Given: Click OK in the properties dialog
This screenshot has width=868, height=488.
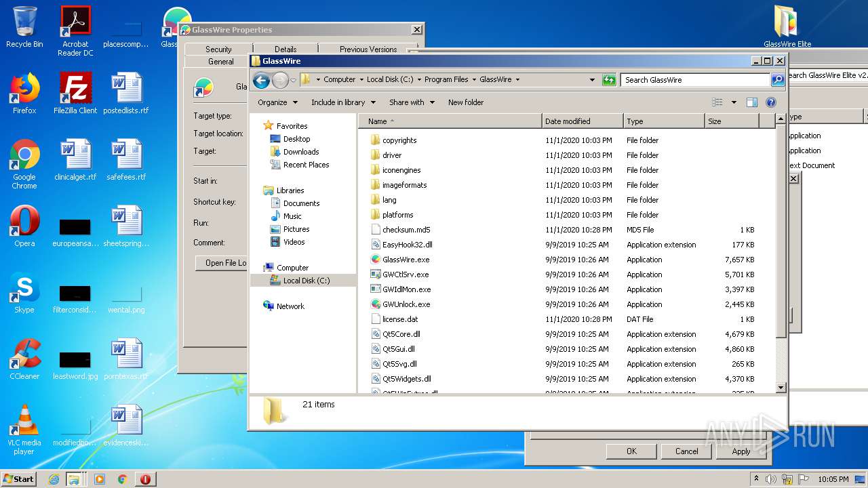Looking at the screenshot, I should pyautogui.click(x=631, y=451).
